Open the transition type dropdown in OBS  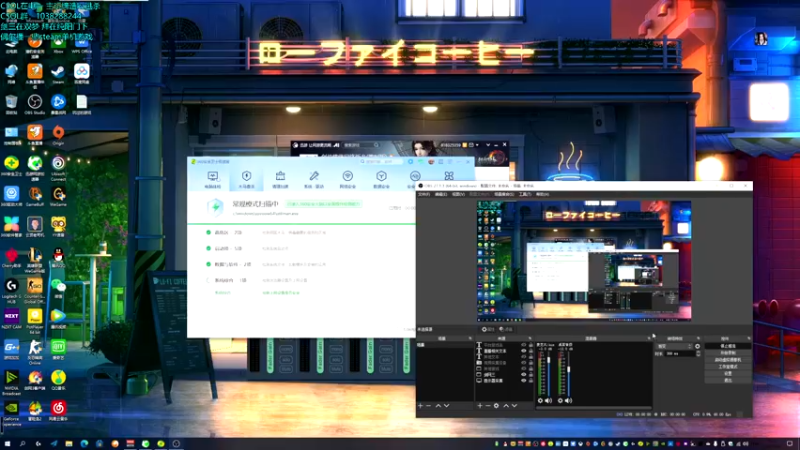pyautogui.click(x=674, y=346)
